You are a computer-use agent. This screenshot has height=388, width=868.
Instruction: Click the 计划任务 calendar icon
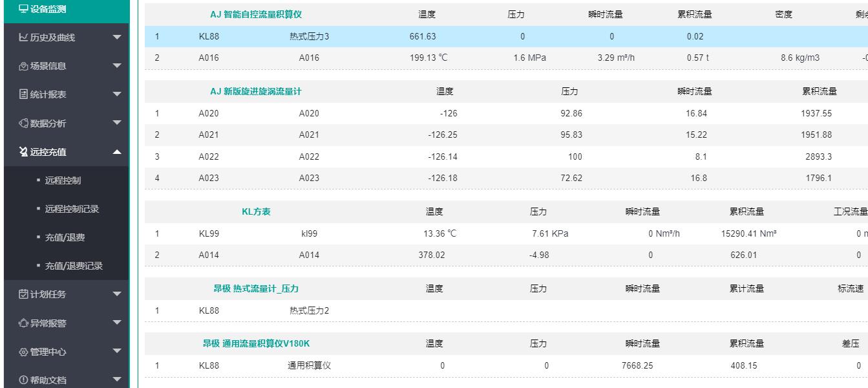coord(23,295)
